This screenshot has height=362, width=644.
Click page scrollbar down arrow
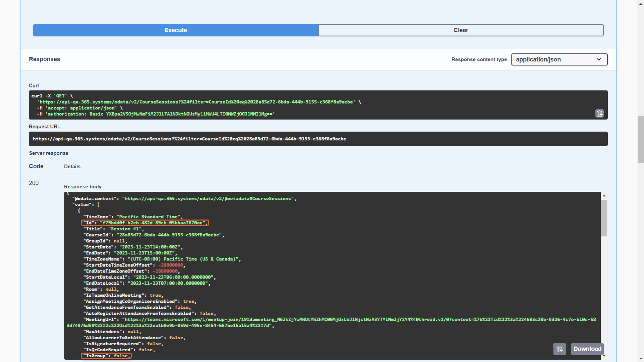click(x=641, y=359)
